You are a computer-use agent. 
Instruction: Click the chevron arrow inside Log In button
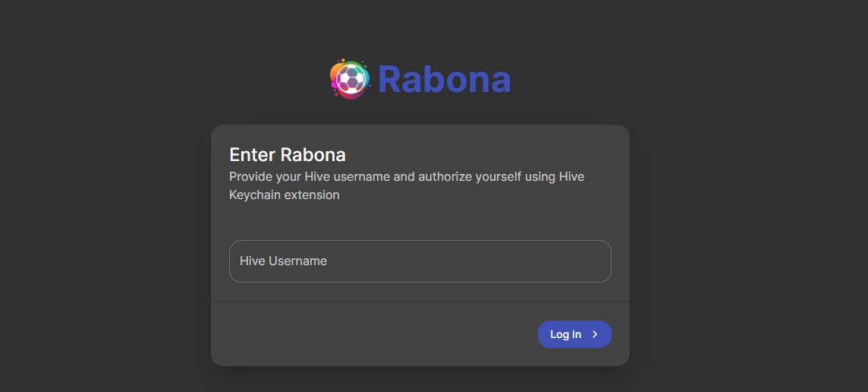point(596,334)
